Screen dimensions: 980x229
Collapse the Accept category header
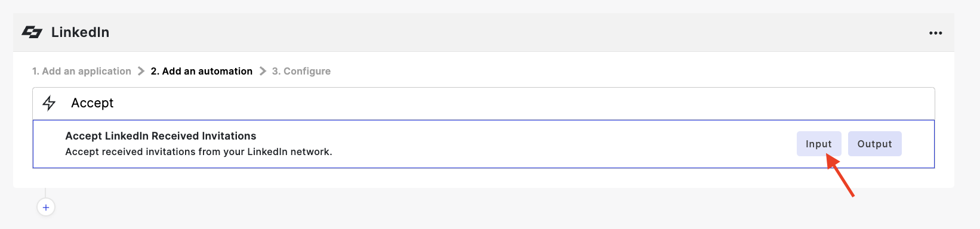click(483, 103)
